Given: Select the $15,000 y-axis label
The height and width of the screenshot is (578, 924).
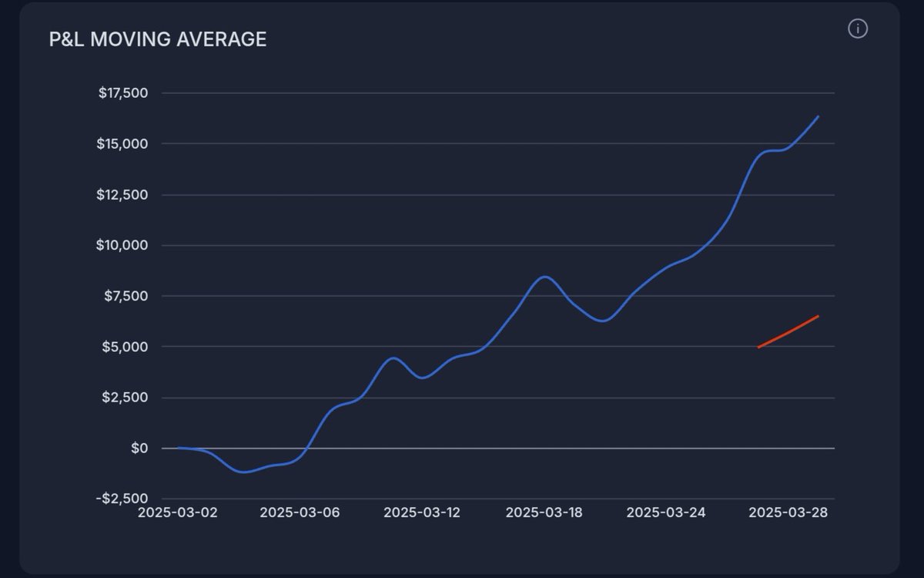Looking at the screenshot, I should (123, 144).
